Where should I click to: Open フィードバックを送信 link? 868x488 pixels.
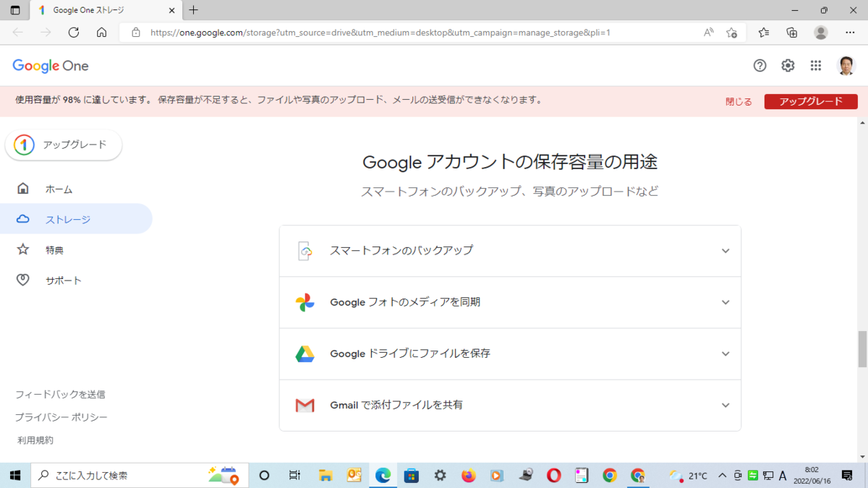[60, 394]
